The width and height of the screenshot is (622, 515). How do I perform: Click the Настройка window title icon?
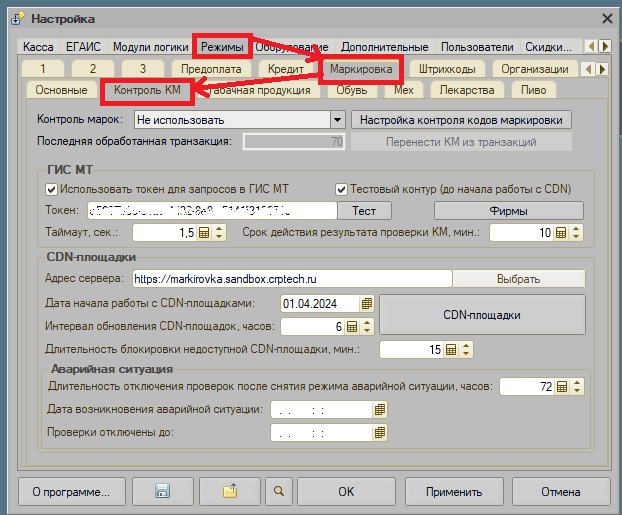point(18,19)
